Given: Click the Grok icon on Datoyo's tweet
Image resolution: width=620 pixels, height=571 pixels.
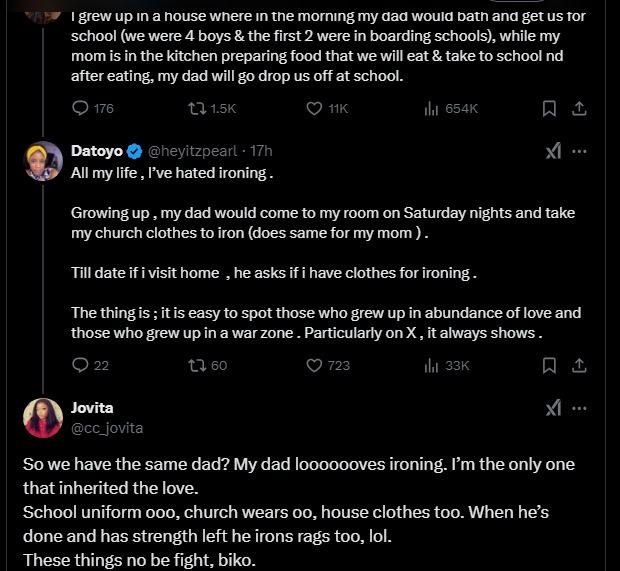Looking at the screenshot, I should coord(553,151).
